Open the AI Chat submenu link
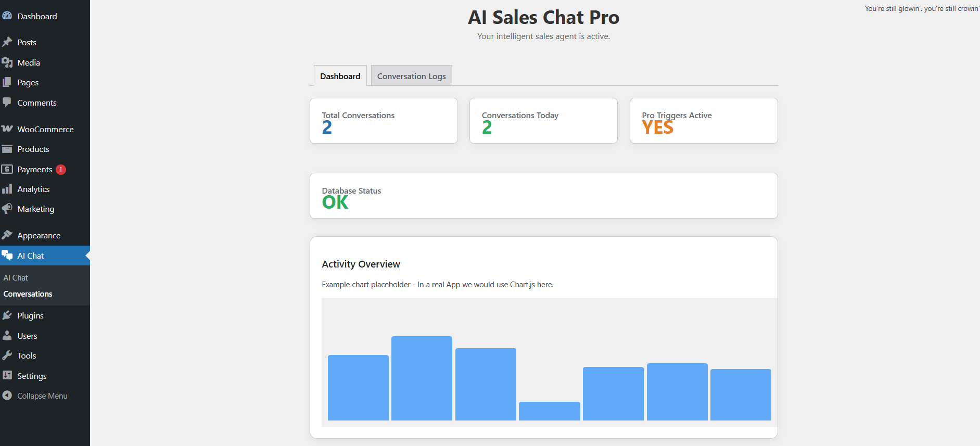Viewport: 980px width, 446px height. pos(16,278)
